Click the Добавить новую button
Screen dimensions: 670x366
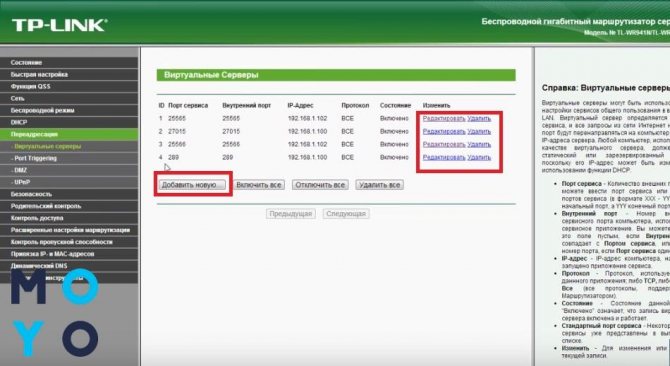(x=192, y=185)
